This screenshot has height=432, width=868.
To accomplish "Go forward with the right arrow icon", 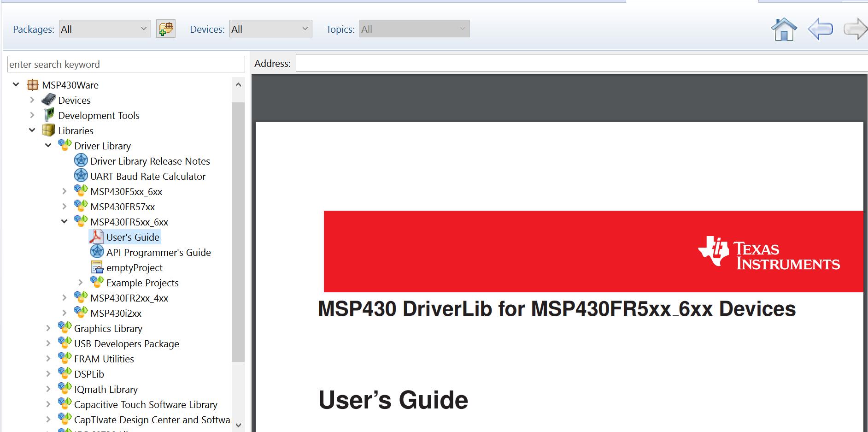I will (856, 30).
